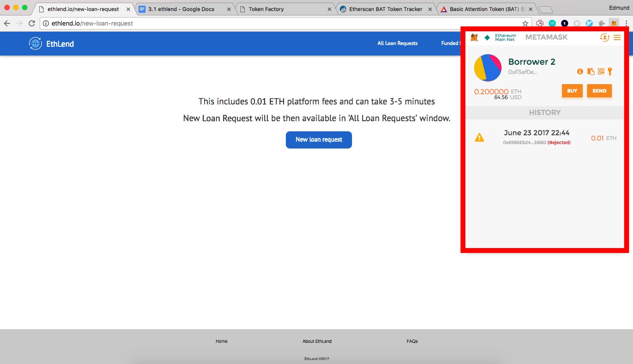Switch to the 3.1 ethlend Google Docs tab
This screenshot has width=633, height=364.
tap(184, 9)
